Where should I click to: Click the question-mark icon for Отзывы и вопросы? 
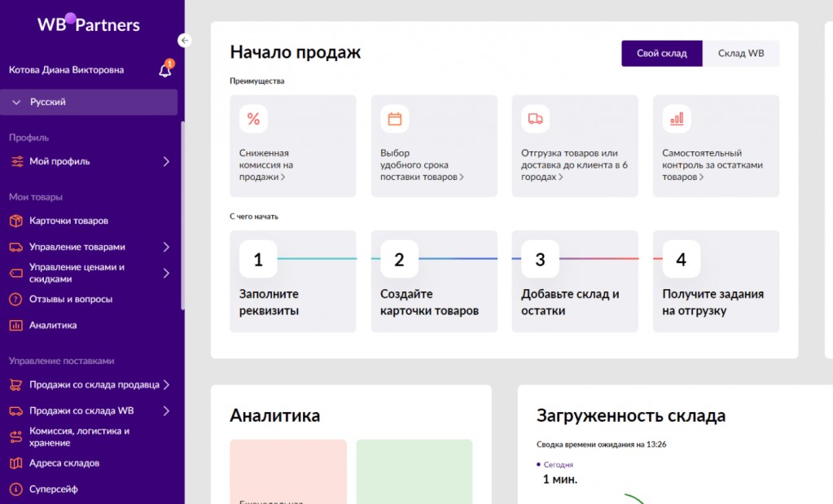(x=16, y=299)
